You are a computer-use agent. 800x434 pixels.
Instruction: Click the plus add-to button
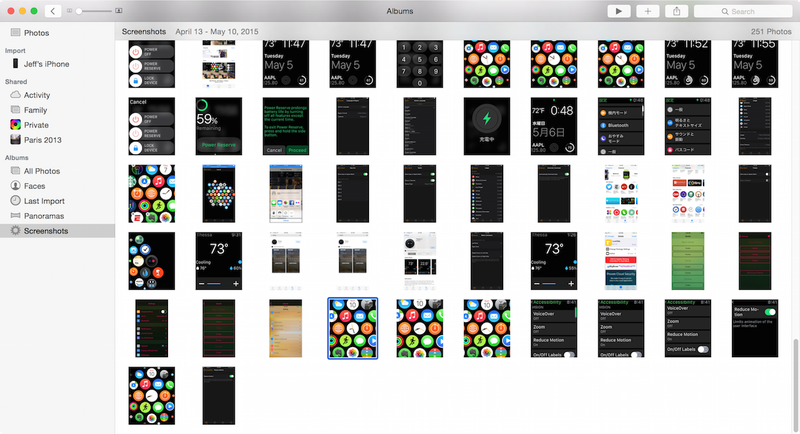(x=647, y=11)
